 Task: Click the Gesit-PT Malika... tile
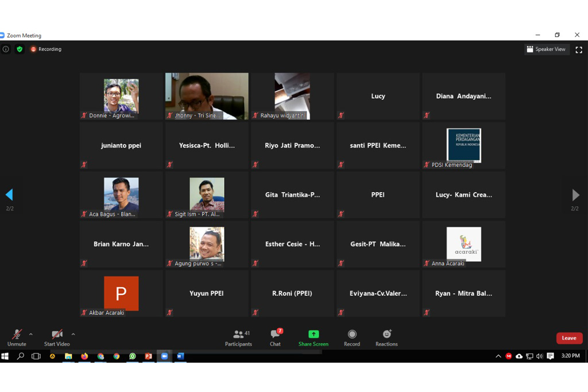[x=378, y=244]
